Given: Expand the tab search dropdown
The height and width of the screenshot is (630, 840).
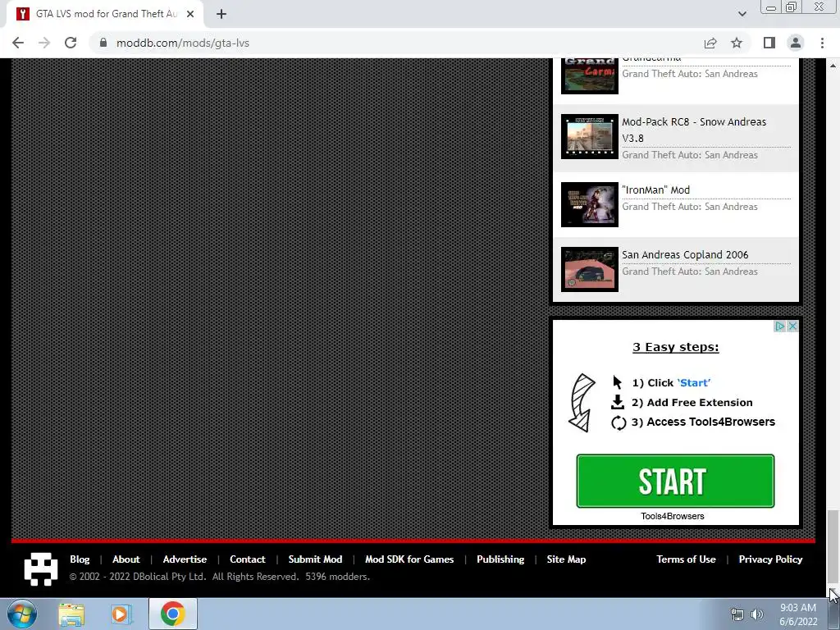Looking at the screenshot, I should click(742, 14).
